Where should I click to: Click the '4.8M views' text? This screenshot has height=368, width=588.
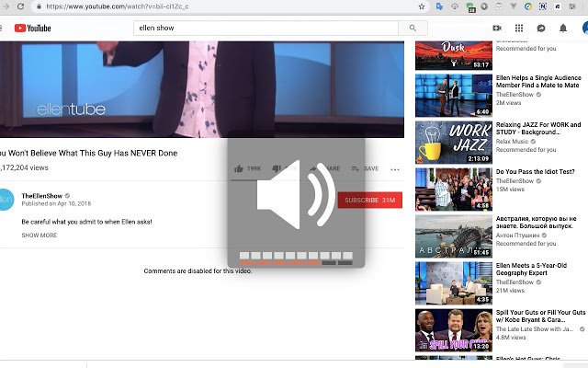[x=511, y=338]
